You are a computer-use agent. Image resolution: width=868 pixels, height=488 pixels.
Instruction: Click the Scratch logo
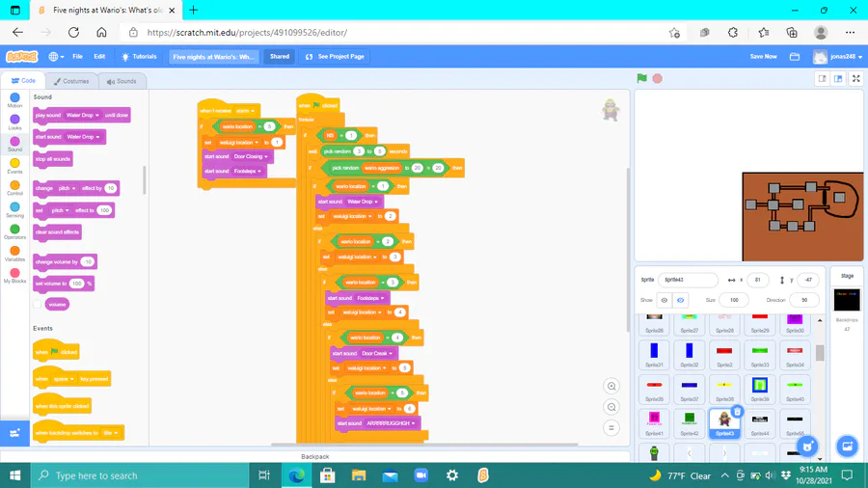(x=21, y=57)
